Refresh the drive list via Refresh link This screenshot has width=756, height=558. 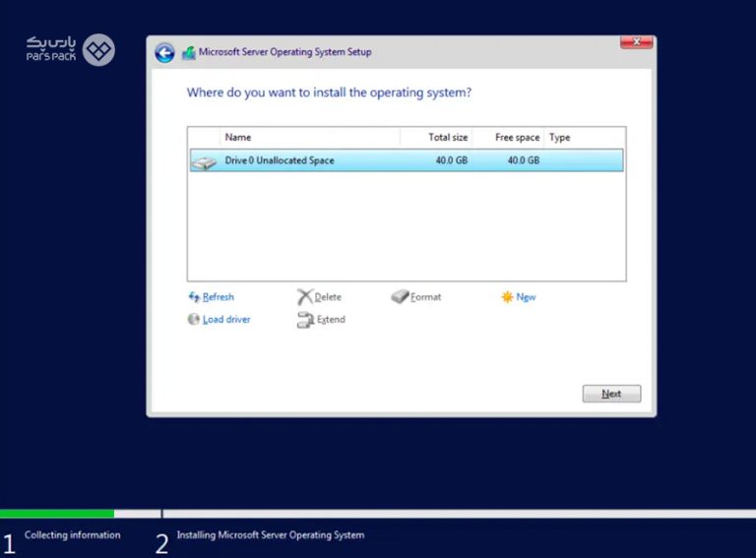pyautogui.click(x=218, y=297)
